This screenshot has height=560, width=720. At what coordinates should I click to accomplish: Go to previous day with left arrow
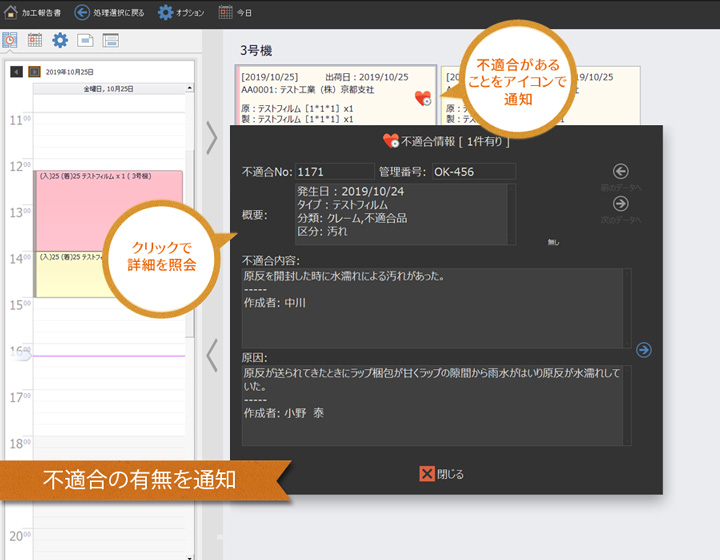click(x=16, y=72)
